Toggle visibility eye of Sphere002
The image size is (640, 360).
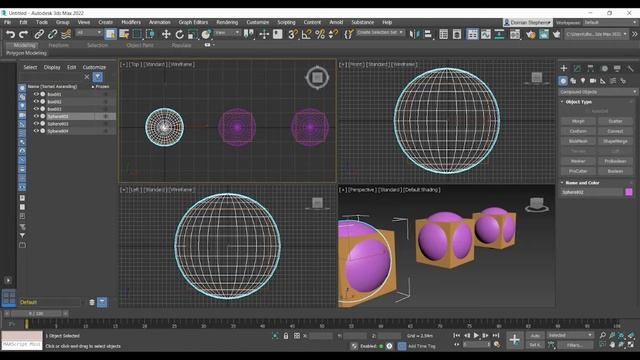click(36, 116)
